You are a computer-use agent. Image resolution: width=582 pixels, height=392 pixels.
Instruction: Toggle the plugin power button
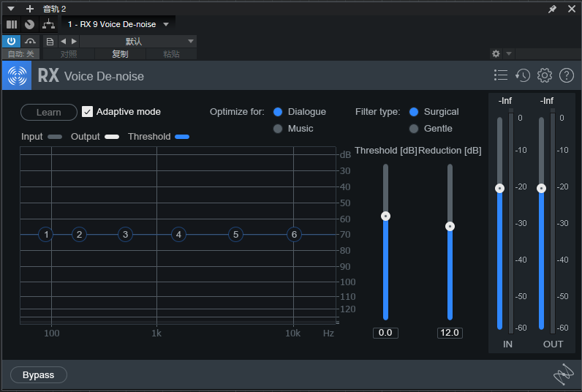tap(12, 42)
